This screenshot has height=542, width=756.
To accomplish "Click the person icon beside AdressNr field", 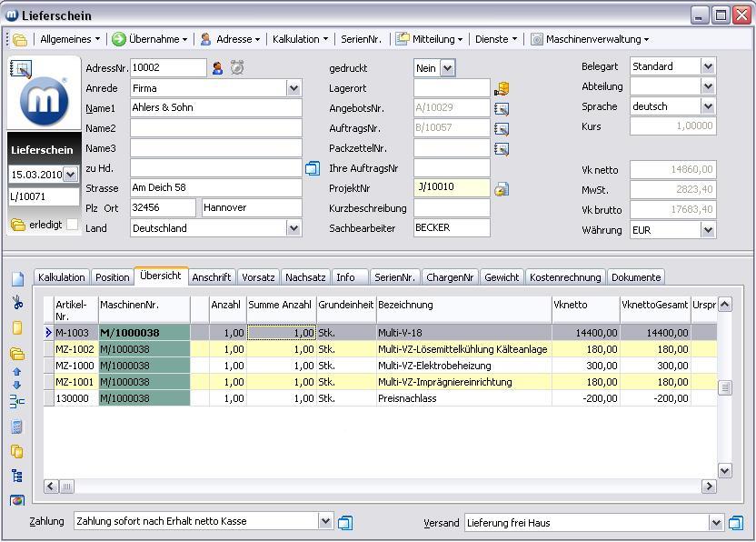I will pyautogui.click(x=217, y=67).
